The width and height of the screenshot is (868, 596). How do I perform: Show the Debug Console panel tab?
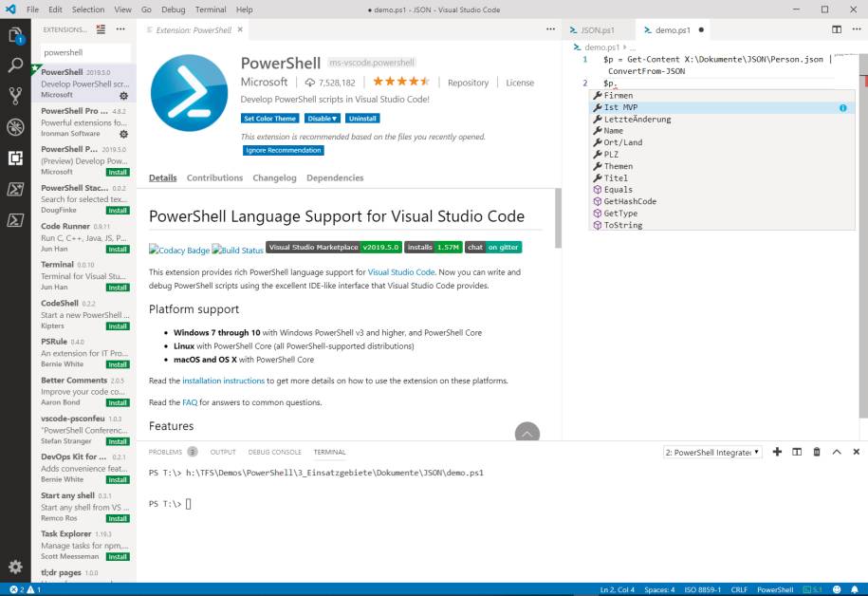point(274,452)
